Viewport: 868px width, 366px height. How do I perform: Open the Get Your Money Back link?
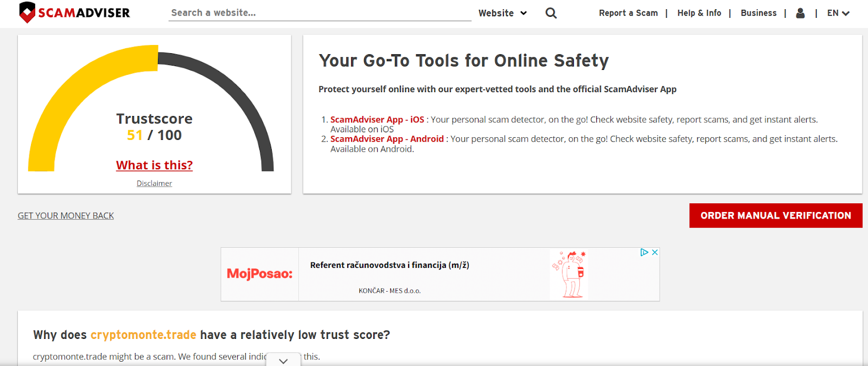(66, 216)
